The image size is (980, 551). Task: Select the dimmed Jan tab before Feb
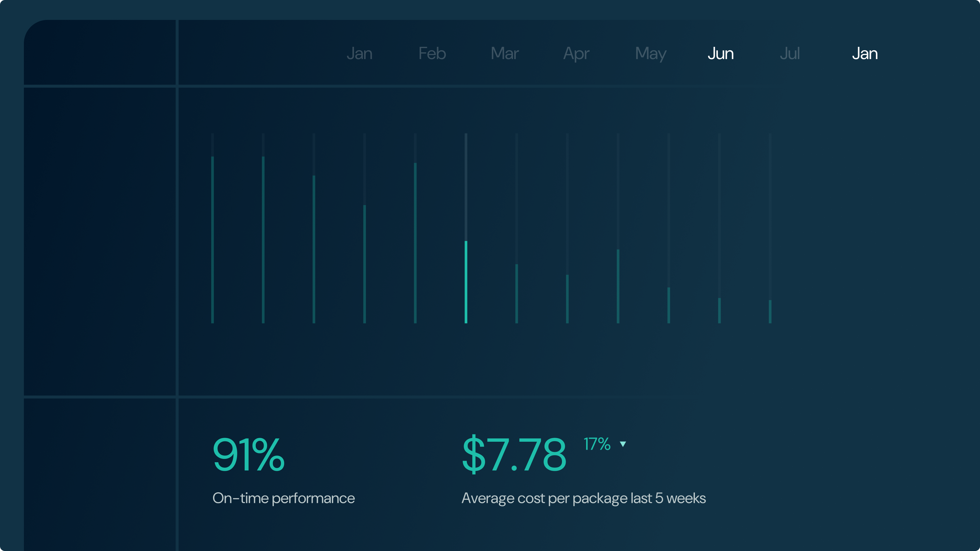359,54
